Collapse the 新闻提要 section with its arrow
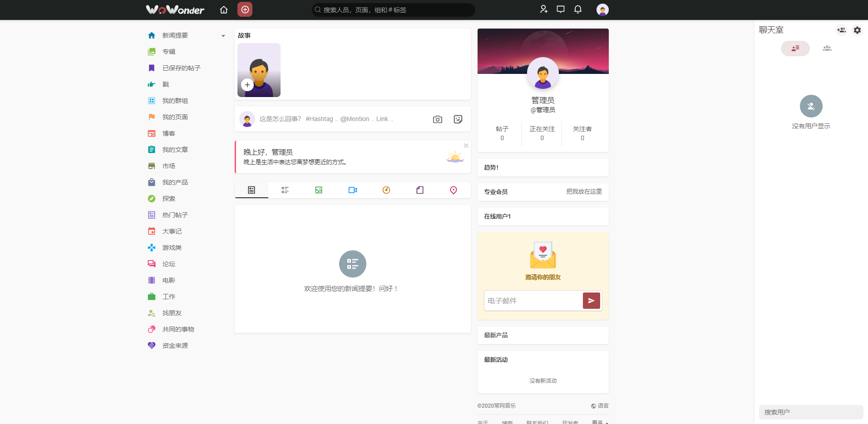 coord(223,35)
